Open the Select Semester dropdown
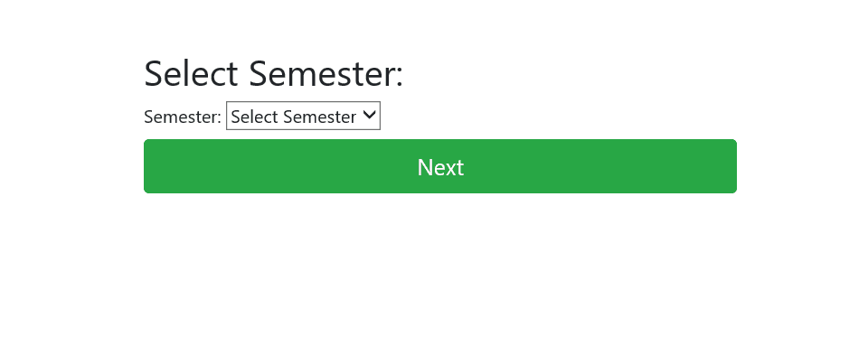 (x=303, y=116)
